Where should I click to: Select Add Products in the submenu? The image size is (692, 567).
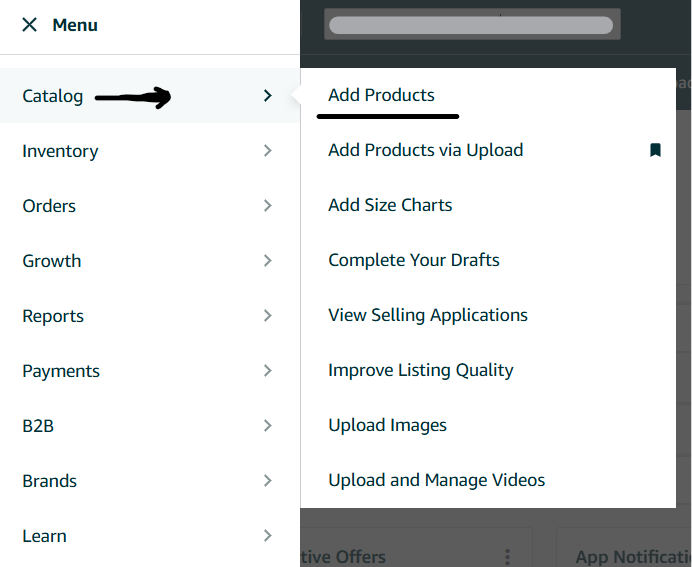click(381, 95)
